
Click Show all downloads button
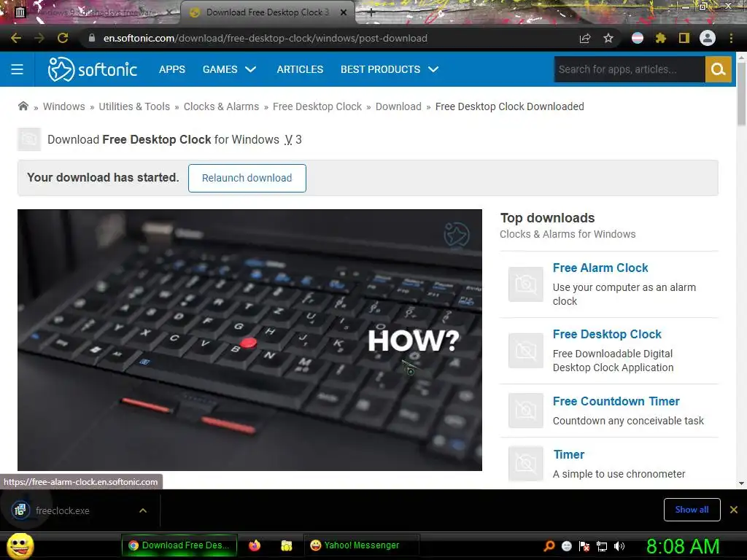tap(692, 510)
